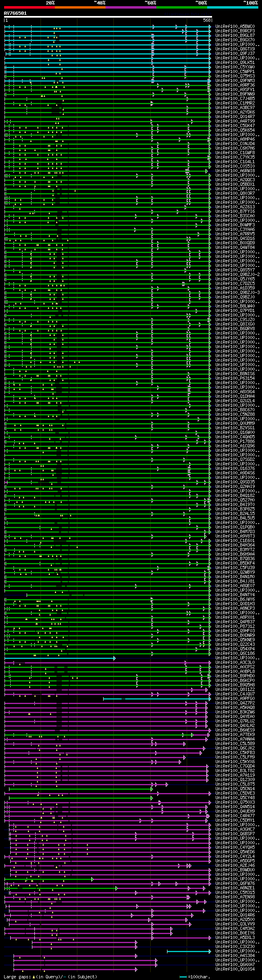Open UniRef100_Q12309 hit
The image size is (262, 980).
235,780
